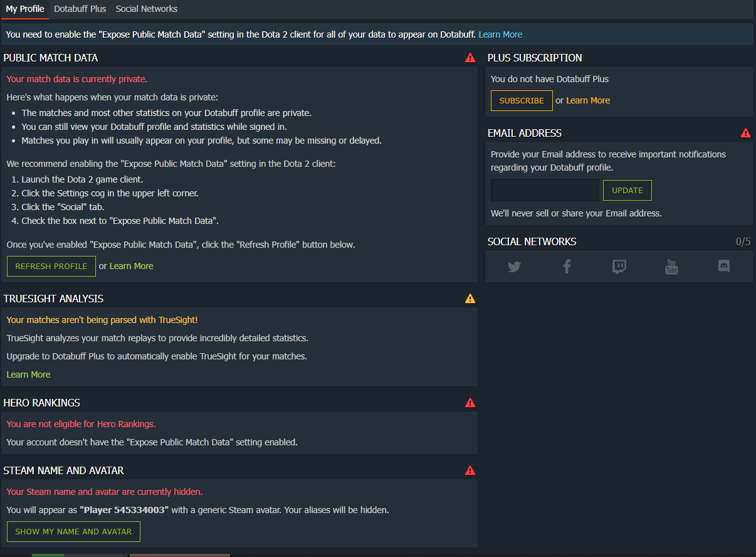756x557 pixels.
Task: Click the warning icon beside Public Match Data
Action: (x=470, y=57)
